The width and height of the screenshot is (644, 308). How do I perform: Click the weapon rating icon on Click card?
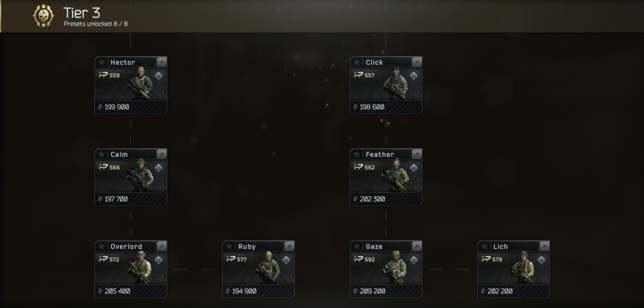[x=358, y=75]
